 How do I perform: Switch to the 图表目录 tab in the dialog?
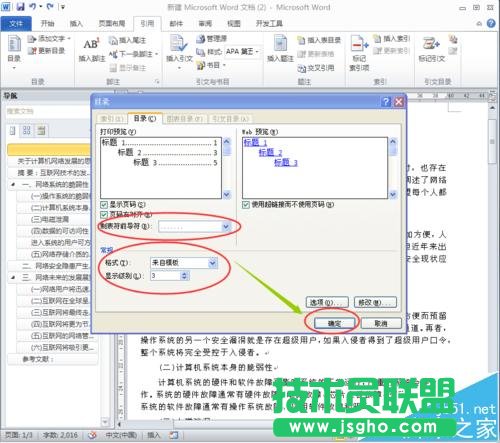tap(184, 119)
